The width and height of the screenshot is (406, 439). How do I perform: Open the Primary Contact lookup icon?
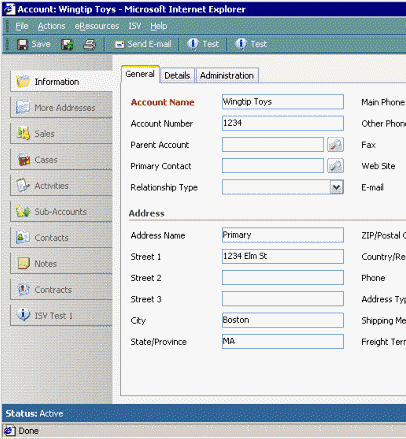(x=335, y=166)
